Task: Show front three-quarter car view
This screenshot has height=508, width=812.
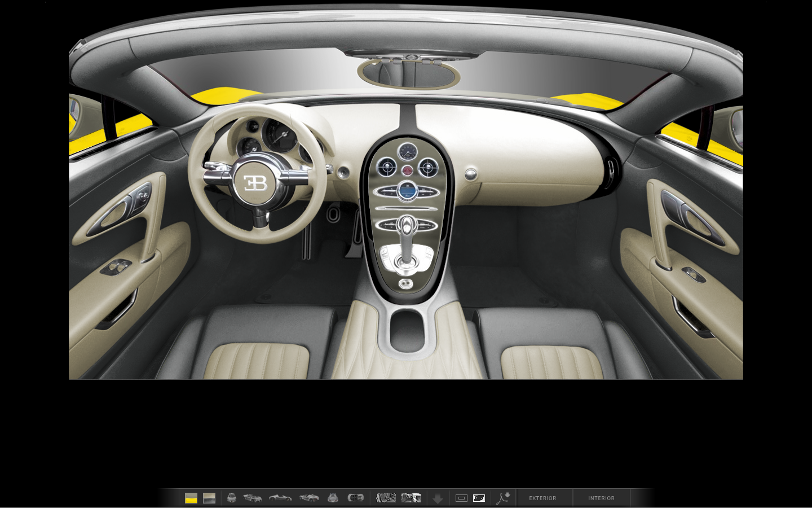Action: coord(253,498)
